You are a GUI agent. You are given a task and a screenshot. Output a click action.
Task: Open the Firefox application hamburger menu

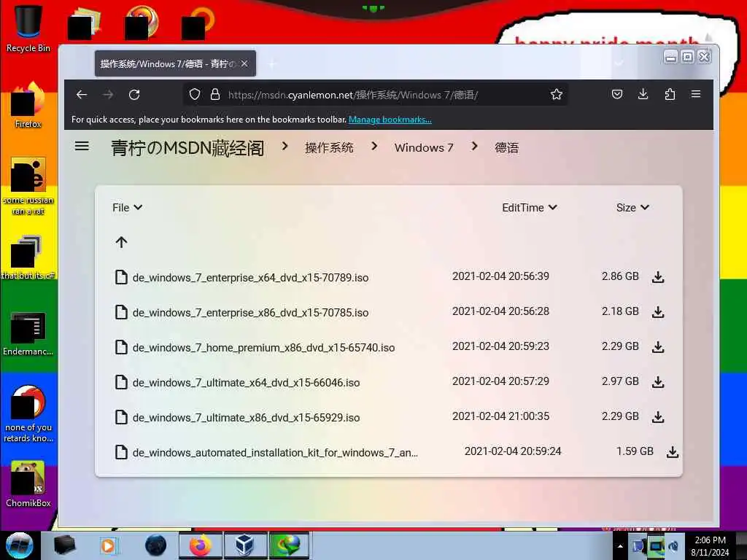[695, 94]
